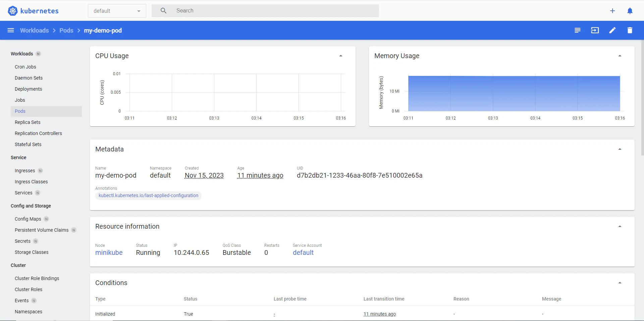644x321 pixels.
Task: Toggle the sidebar with the hamburger menu
Action: click(x=10, y=30)
